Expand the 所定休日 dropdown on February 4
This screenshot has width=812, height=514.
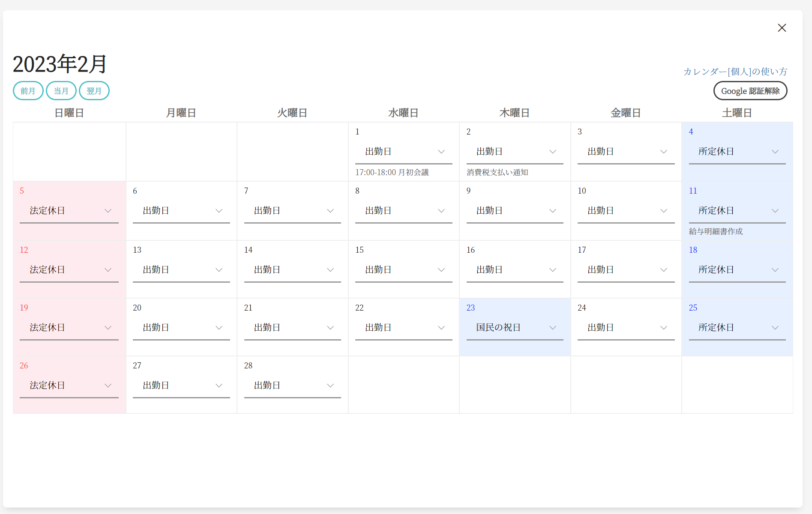(x=737, y=152)
